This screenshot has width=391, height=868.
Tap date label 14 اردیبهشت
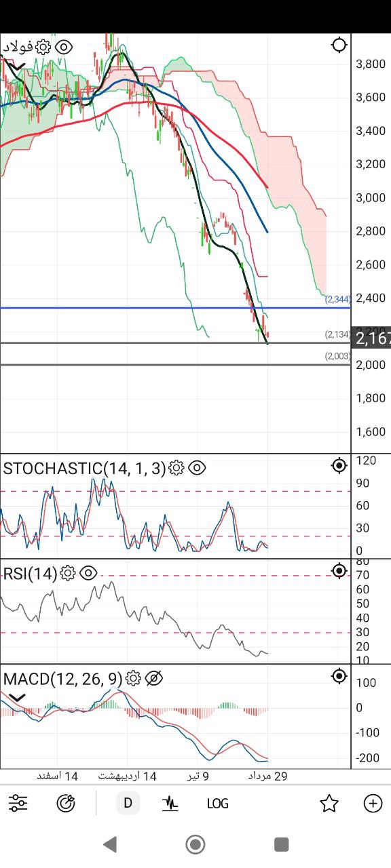(x=128, y=776)
